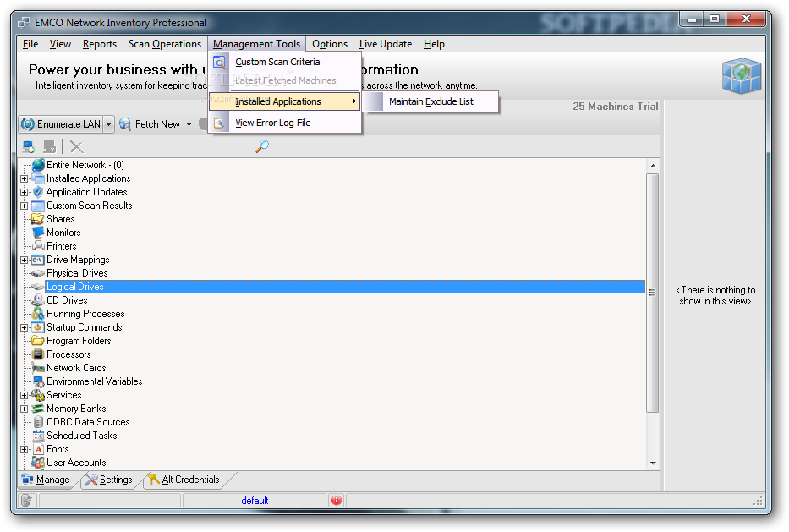The height and width of the screenshot is (532, 789).
Task: Open the View menu
Action: tap(60, 44)
